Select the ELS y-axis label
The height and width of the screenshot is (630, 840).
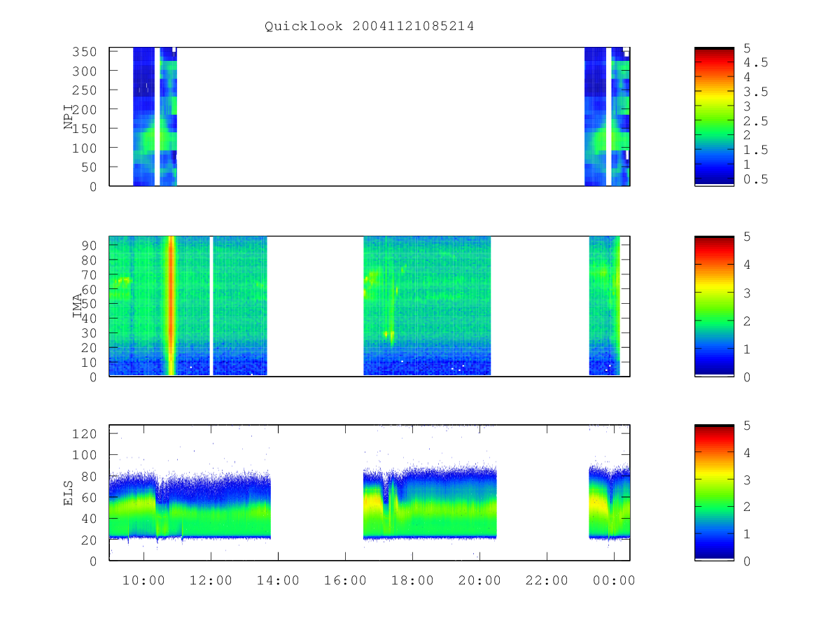pyautogui.click(x=69, y=493)
